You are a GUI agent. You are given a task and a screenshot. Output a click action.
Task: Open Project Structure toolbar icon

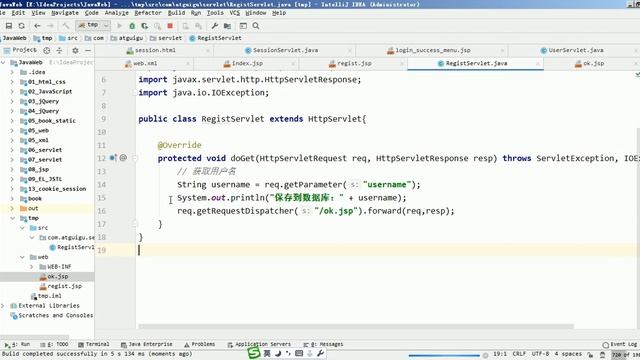point(227,26)
